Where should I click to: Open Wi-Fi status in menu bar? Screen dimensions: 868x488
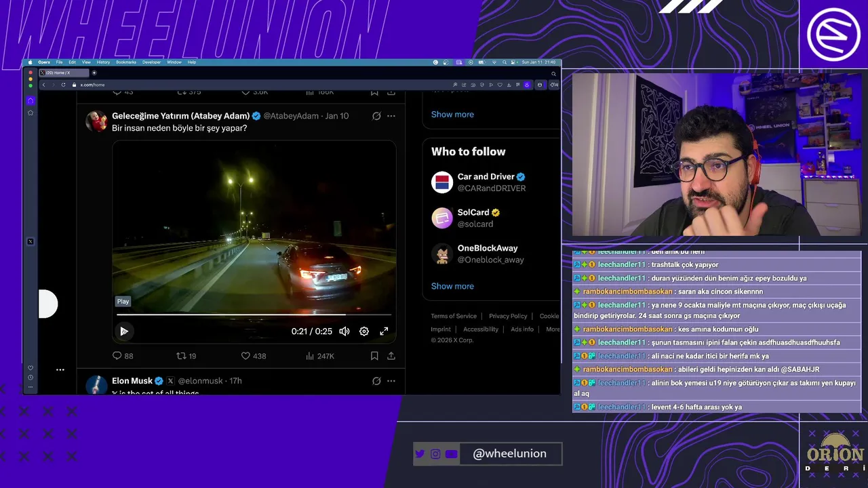pyautogui.click(x=494, y=62)
